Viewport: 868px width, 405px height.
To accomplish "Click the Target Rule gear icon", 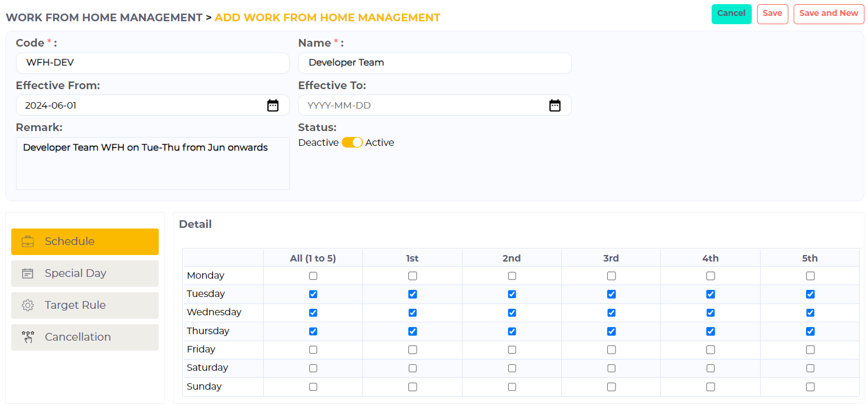I will click(x=27, y=305).
